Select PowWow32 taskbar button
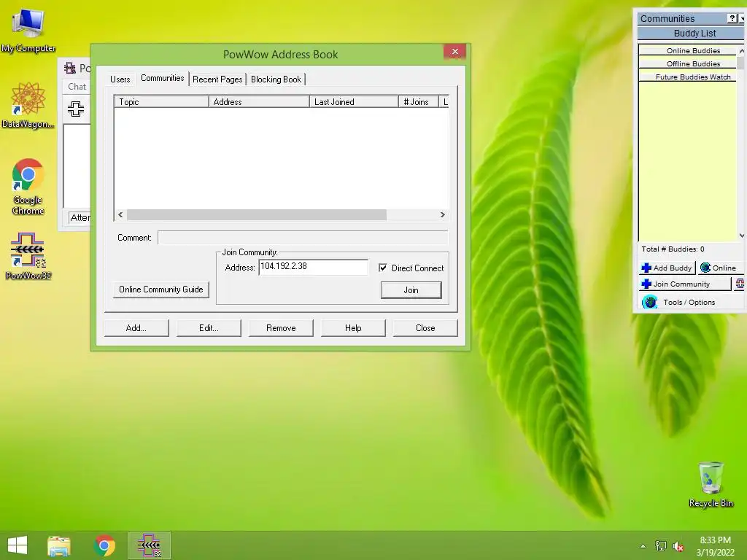 click(x=149, y=545)
